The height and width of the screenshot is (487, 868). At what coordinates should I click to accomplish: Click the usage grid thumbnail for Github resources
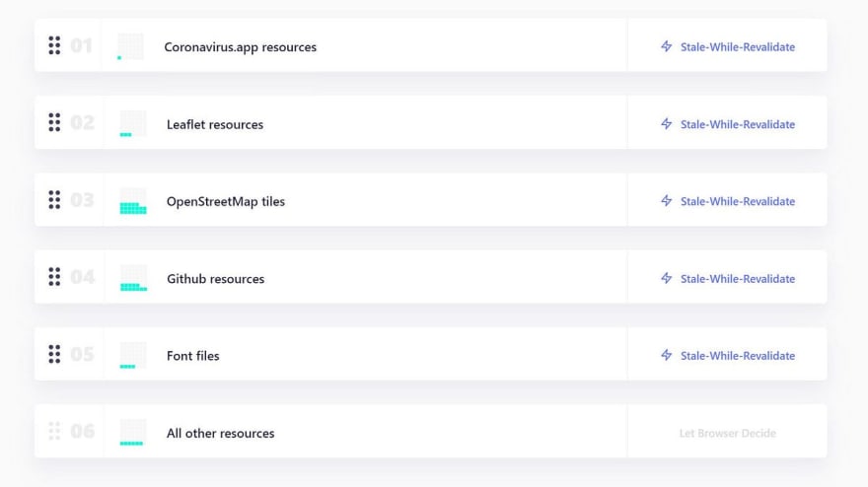pos(133,278)
